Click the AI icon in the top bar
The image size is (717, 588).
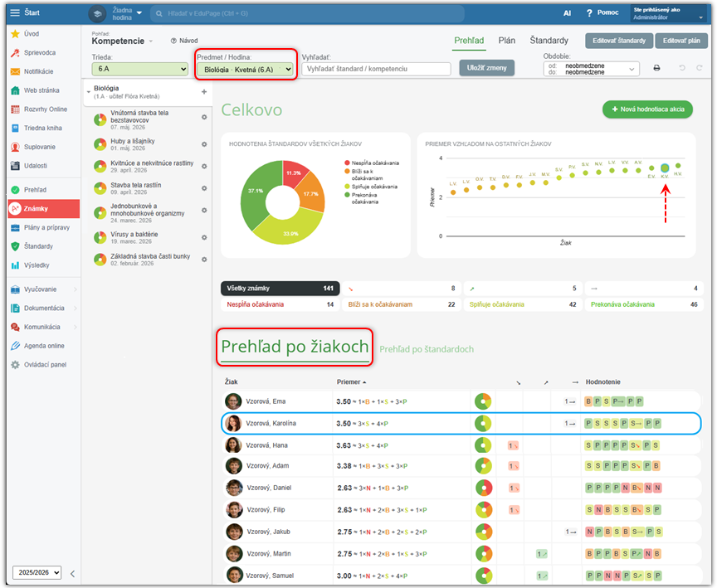[x=567, y=13]
